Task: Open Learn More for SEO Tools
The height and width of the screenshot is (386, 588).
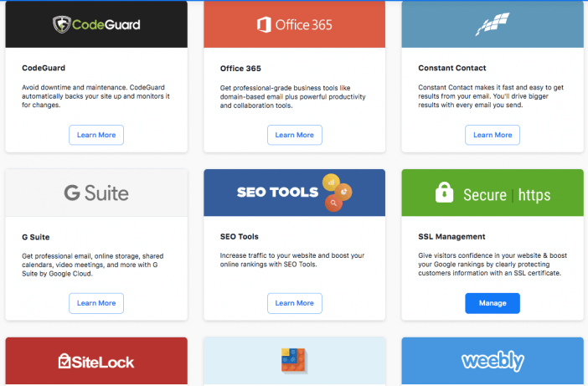Action: coord(294,303)
